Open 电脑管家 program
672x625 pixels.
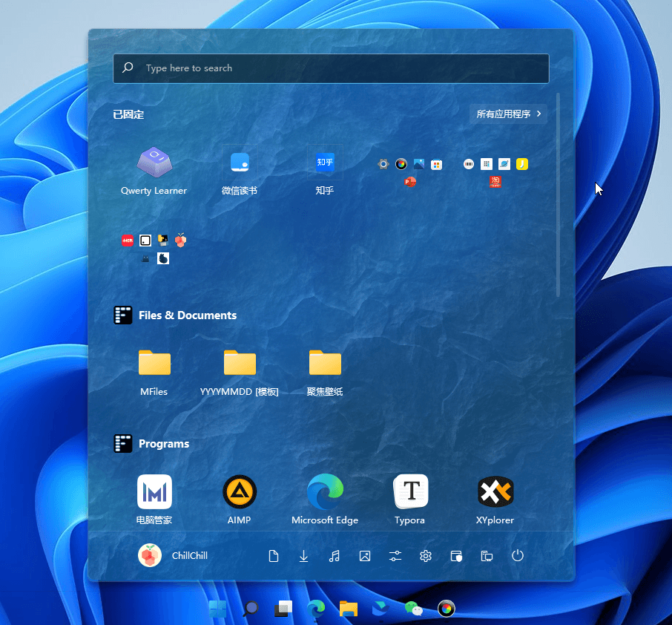click(154, 500)
